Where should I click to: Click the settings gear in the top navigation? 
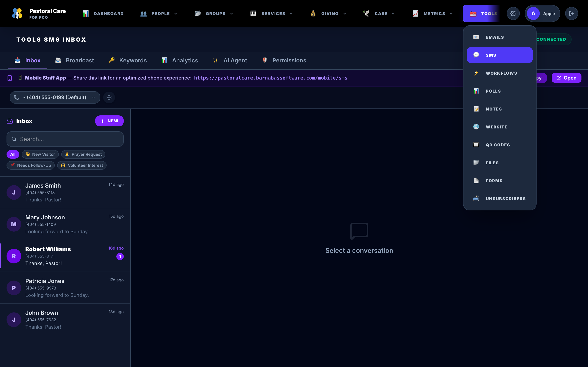pos(513,14)
